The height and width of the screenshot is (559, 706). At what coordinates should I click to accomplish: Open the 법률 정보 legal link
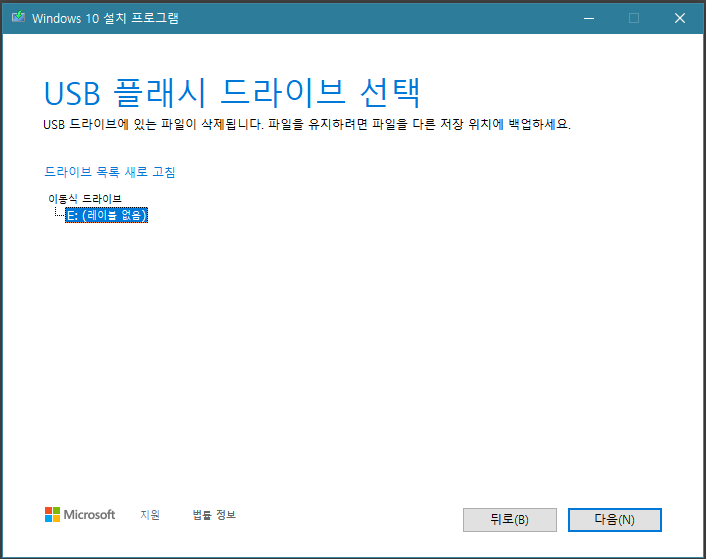pyautogui.click(x=214, y=514)
